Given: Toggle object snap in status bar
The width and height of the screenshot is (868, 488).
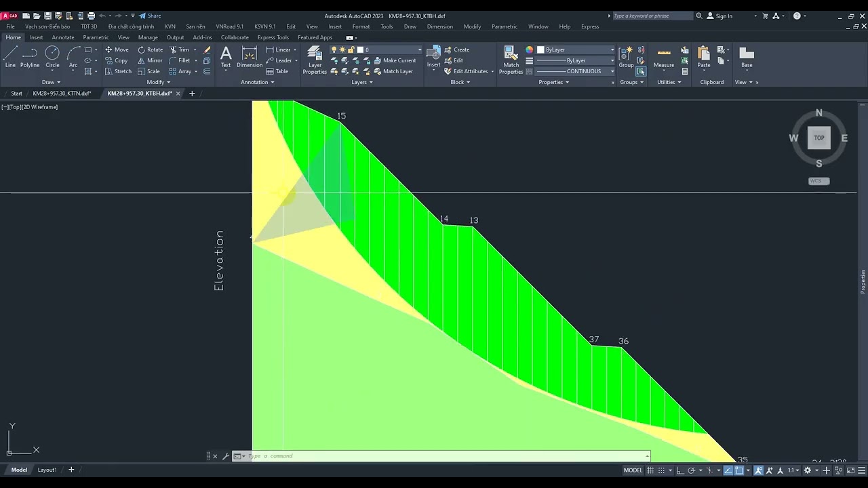Looking at the screenshot, I should coord(739,470).
